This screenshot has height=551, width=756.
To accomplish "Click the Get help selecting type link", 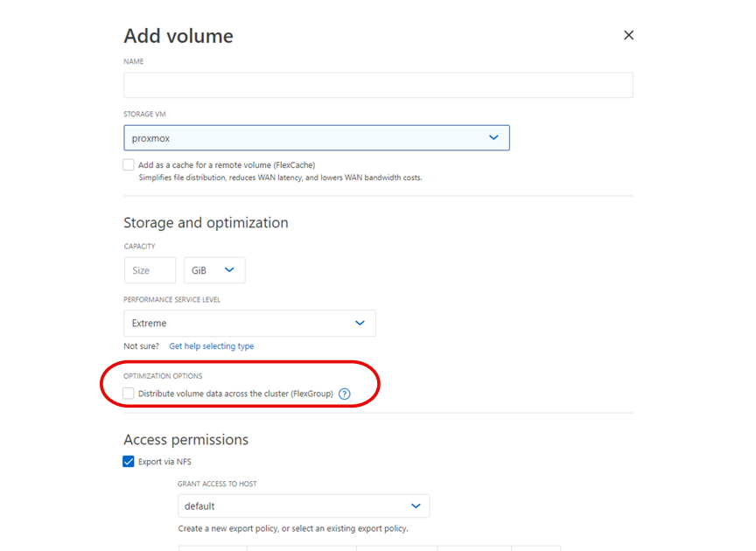I will 211,345.
